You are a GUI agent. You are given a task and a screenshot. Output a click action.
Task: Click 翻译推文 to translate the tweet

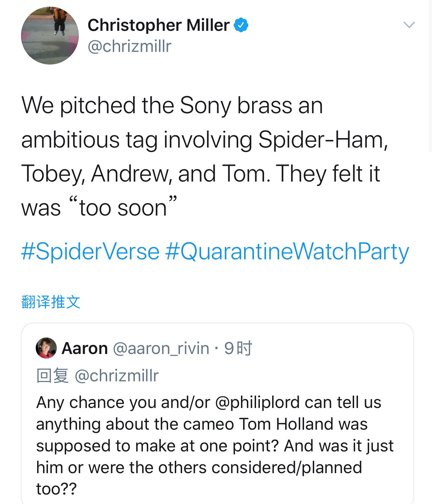point(51,302)
